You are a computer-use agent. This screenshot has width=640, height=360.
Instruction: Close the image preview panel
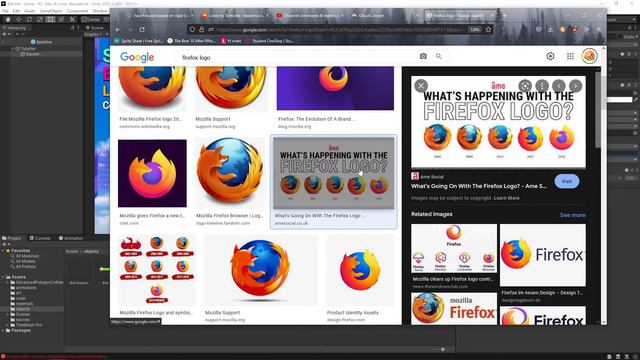click(421, 86)
